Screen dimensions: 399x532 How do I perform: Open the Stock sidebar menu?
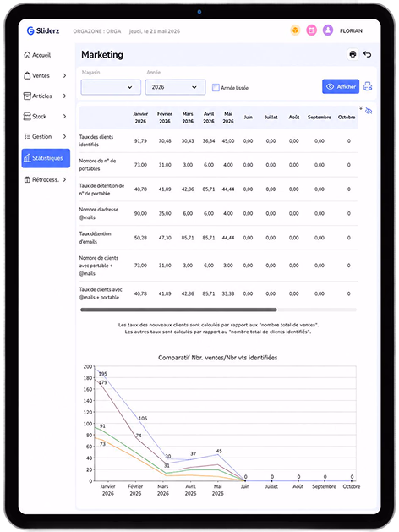point(46,117)
